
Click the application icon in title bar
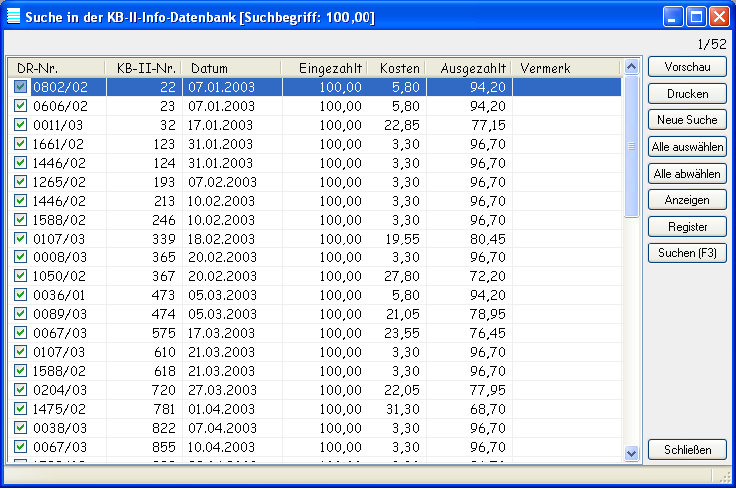click(13, 15)
